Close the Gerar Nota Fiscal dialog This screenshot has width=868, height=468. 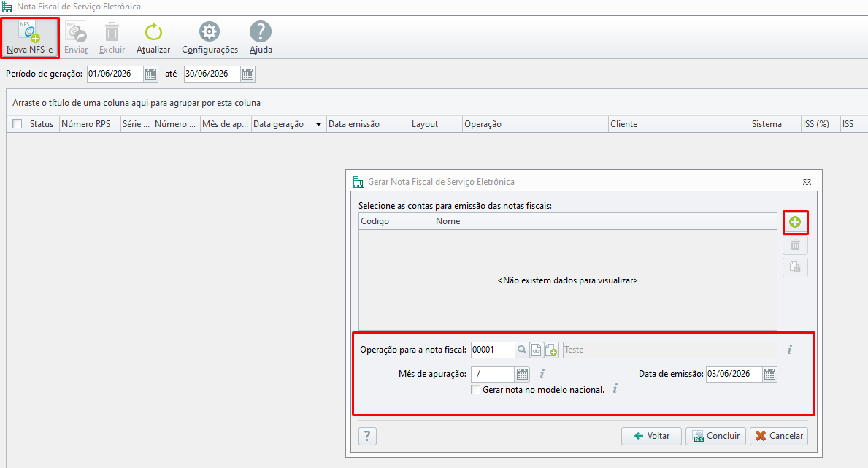click(x=807, y=182)
